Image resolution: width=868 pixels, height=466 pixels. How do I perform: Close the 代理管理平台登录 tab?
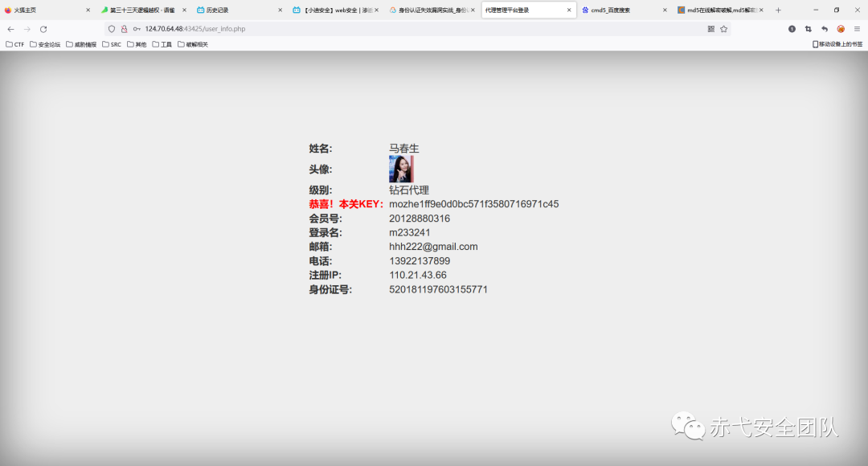click(x=569, y=10)
